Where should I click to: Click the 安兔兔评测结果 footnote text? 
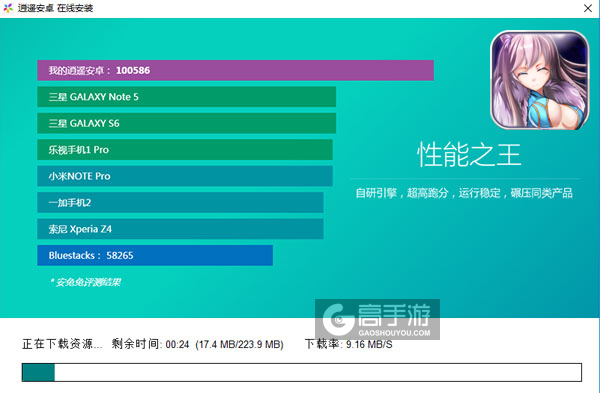86,282
